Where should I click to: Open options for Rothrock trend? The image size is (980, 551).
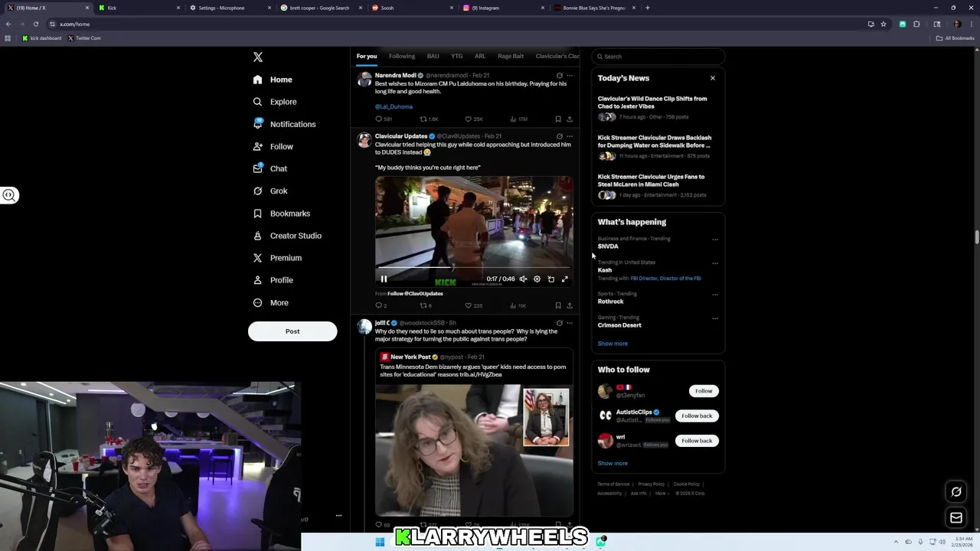715,295
